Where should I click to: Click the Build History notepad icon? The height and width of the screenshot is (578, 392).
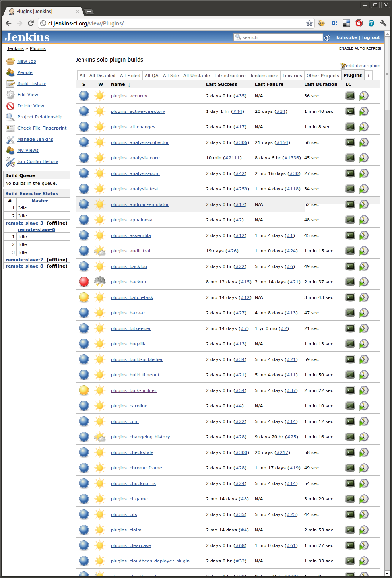pyautogui.click(x=10, y=83)
